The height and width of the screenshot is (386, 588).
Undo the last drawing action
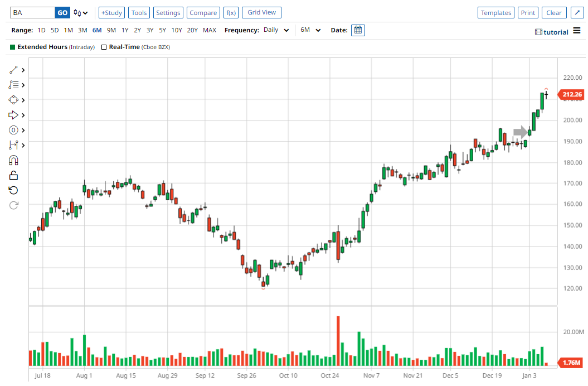[x=13, y=190]
